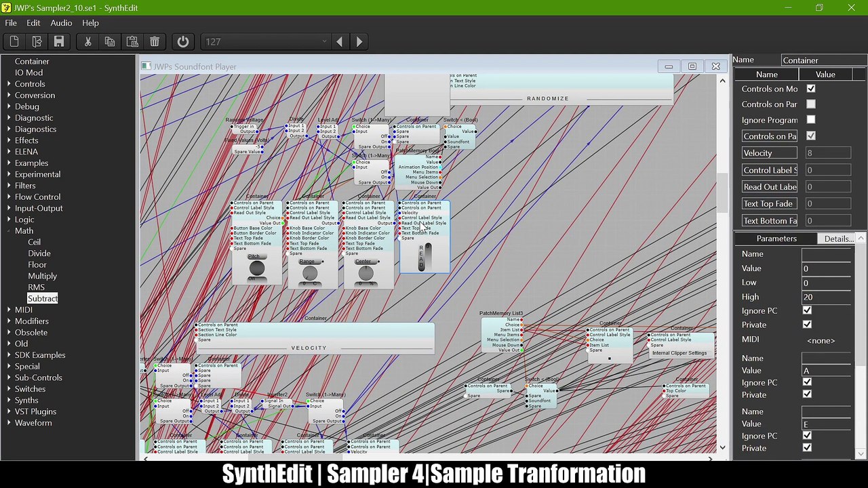Viewport: 868px width, 488px height.
Task: Click the canvas scroll left arrow
Action: point(146,459)
